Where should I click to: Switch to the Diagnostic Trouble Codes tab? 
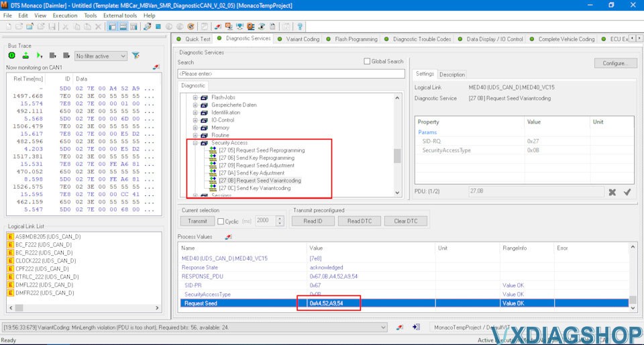(x=417, y=39)
